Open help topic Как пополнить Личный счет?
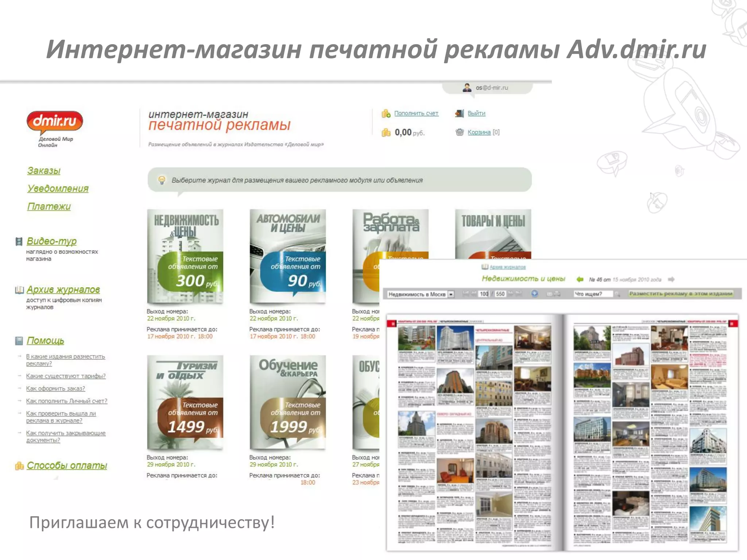Image resolution: width=747 pixels, height=560 pixels. [x=67, y=401]
